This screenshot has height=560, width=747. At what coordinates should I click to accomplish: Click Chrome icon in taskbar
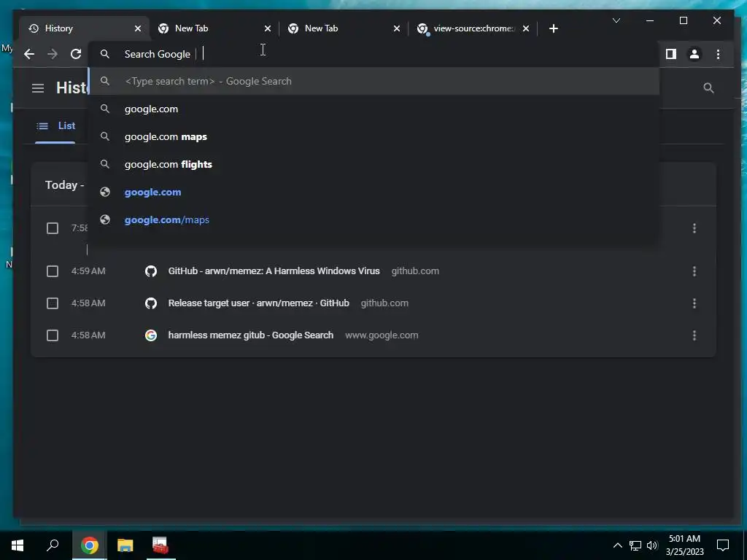(90, 545)
